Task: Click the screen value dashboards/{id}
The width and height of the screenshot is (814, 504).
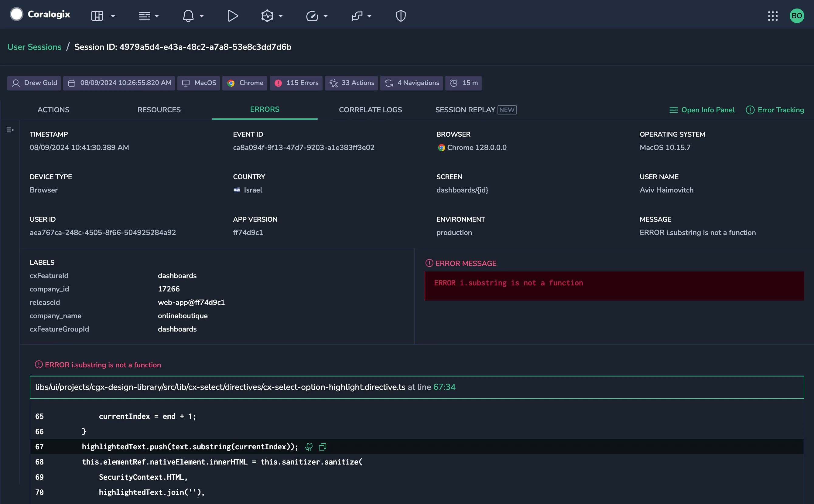Action: (x=462, y=190)
